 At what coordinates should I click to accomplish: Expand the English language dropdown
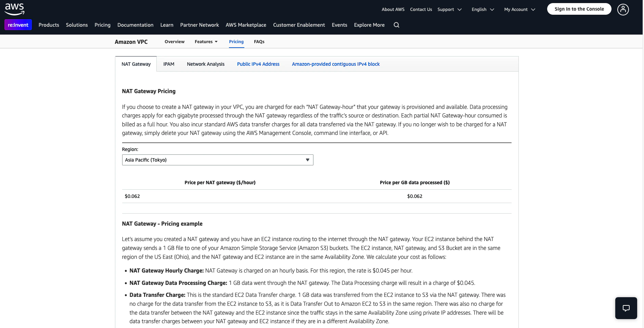[x=483, y=10]
